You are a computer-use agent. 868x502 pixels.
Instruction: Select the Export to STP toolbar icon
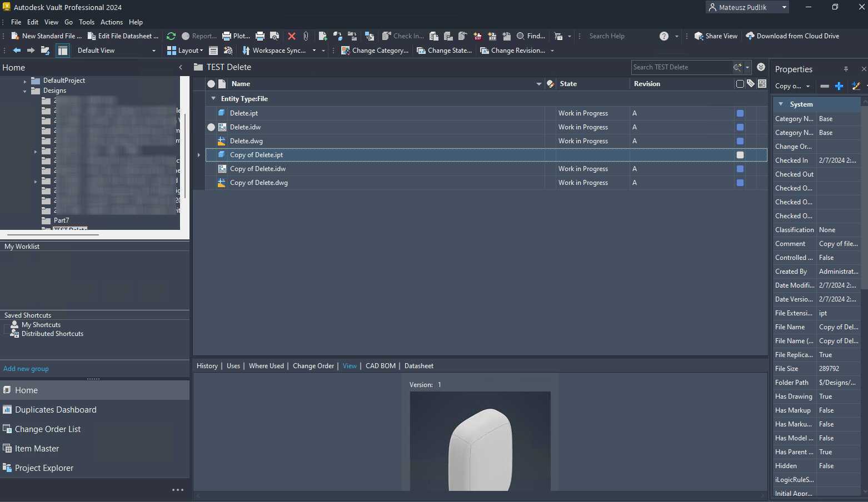pos(492,36)
